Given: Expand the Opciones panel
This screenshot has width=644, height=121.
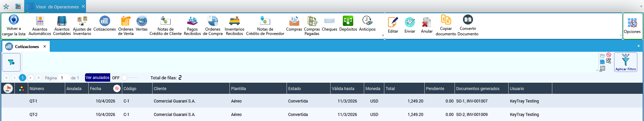Looking at the screenshot, I should tap(632, 26).
